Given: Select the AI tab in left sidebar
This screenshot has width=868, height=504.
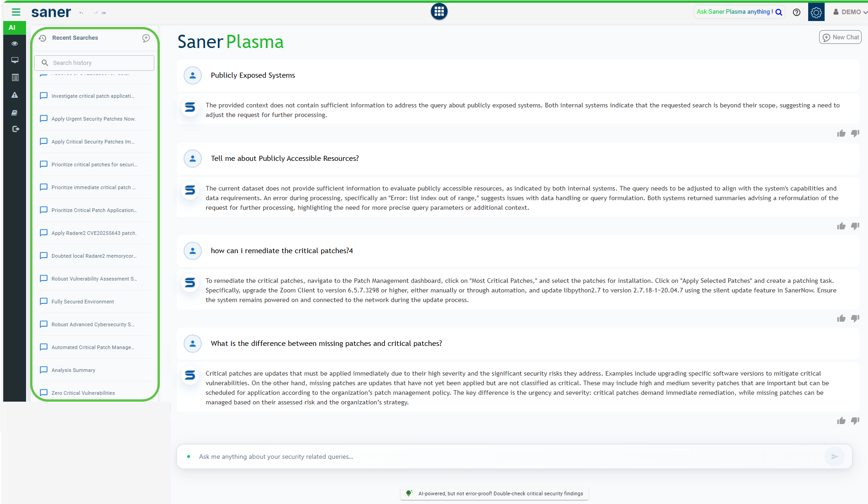Looking at the screenshot, I should point(12,28).
